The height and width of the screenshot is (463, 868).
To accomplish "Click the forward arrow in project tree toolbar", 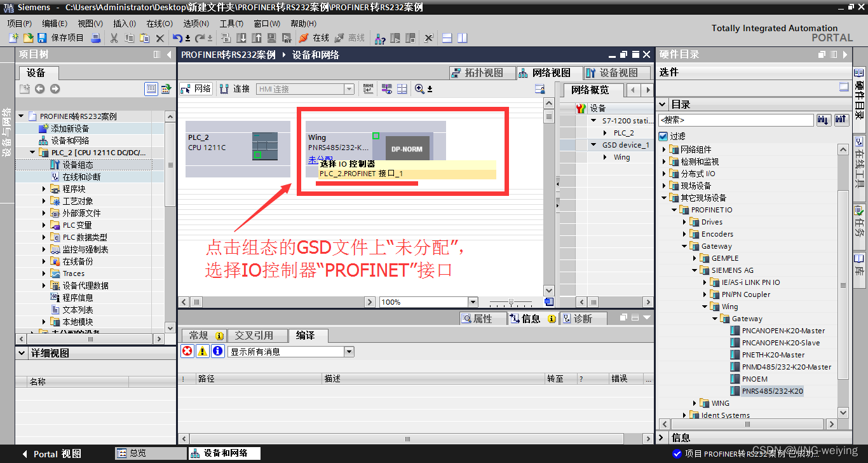I will pos(55,89).
